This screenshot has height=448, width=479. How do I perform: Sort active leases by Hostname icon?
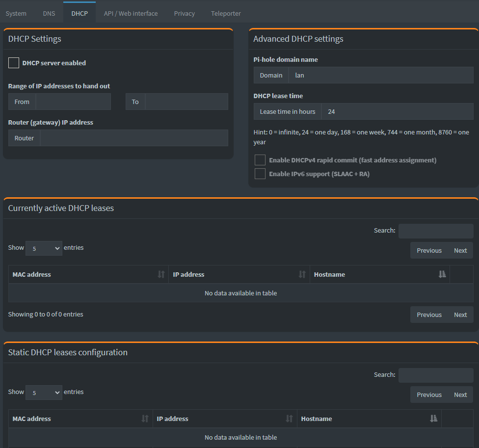[x=442, y=274]
